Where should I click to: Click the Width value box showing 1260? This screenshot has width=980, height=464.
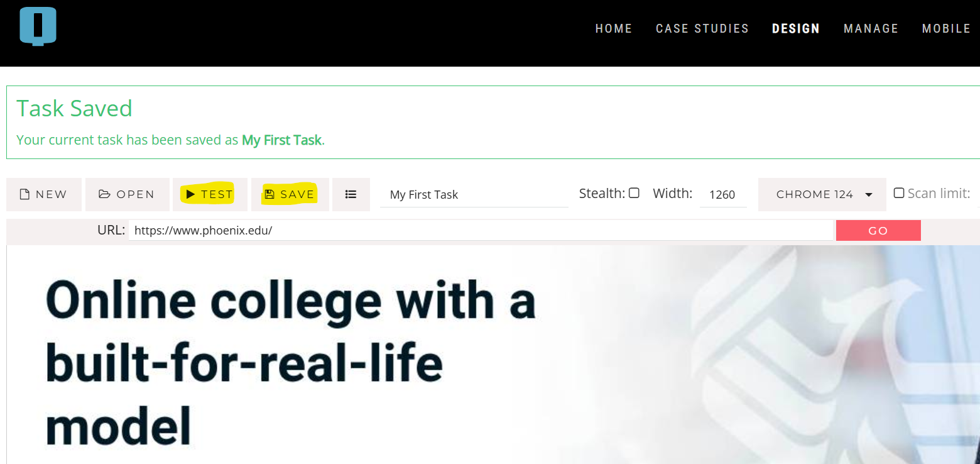coord(722,195)
